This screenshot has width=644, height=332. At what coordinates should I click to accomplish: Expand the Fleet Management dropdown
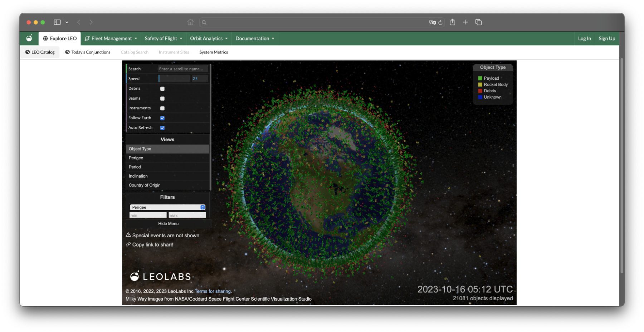(111, 39)
